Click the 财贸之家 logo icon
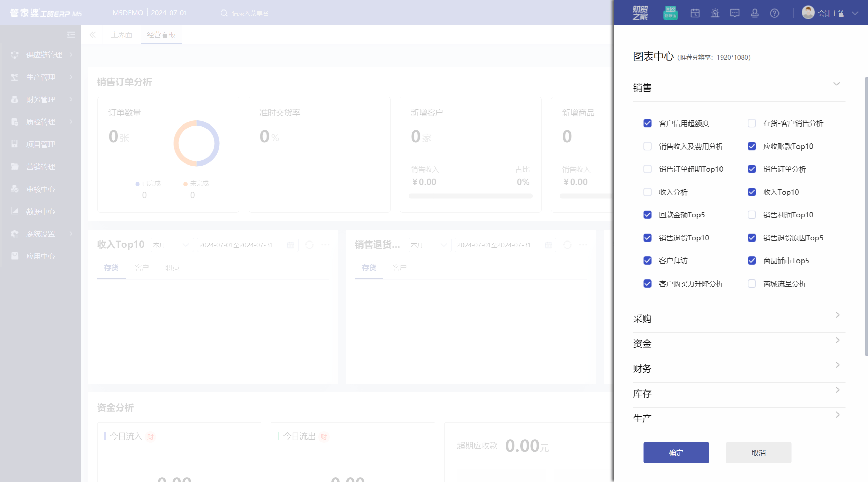 (x=640, y=13)
